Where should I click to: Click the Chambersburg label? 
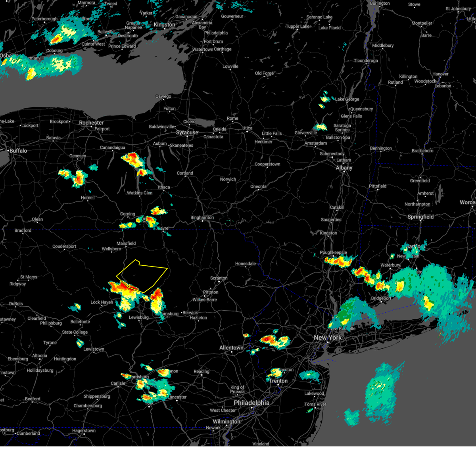pos(88,406)
